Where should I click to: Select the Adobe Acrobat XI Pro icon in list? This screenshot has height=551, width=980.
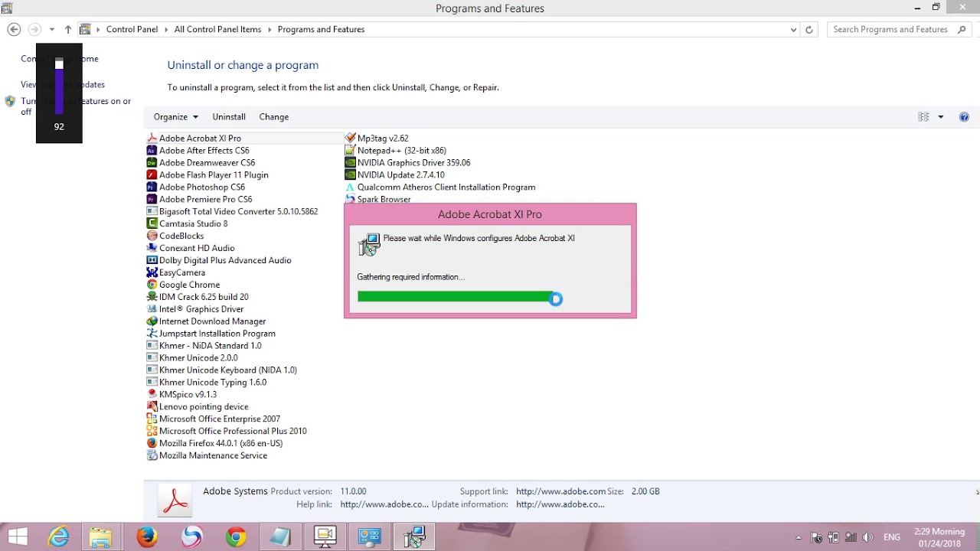point(152,139)
